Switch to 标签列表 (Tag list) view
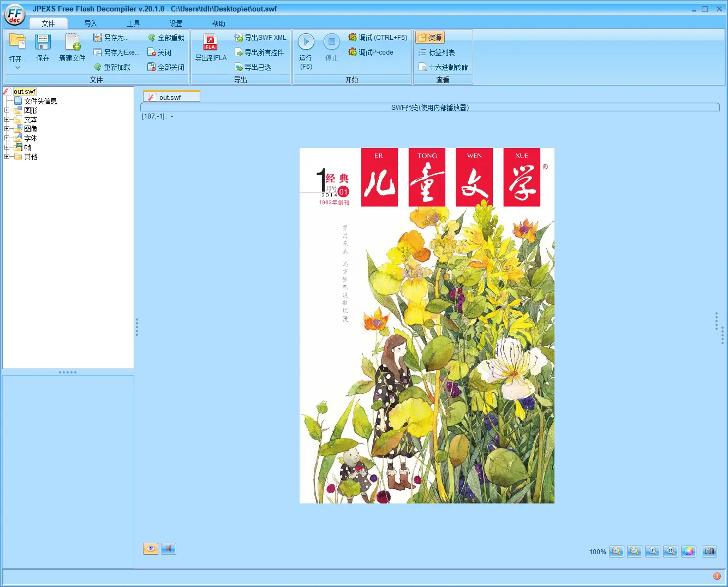The image size is (728, 587). click(x=437, y=52)
